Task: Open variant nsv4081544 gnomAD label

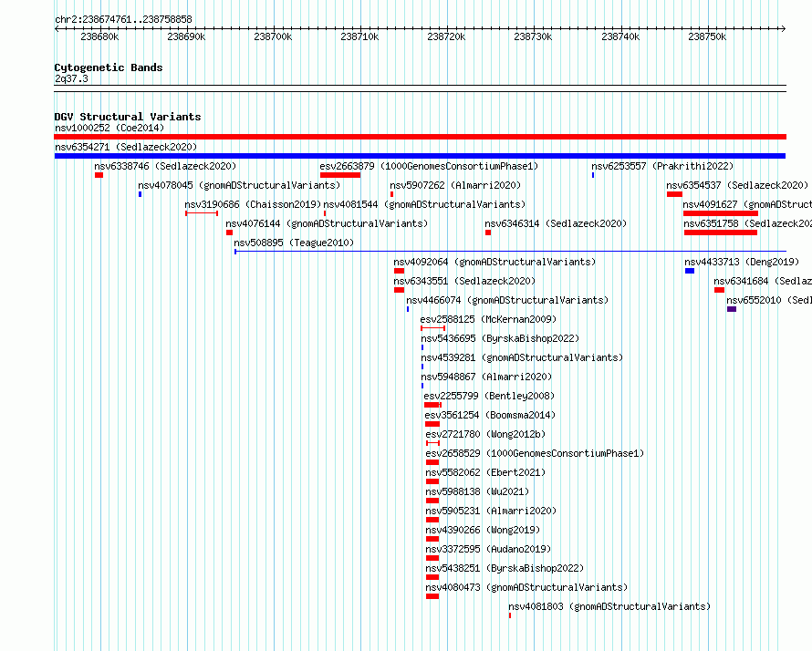Action: pos(424,204)
